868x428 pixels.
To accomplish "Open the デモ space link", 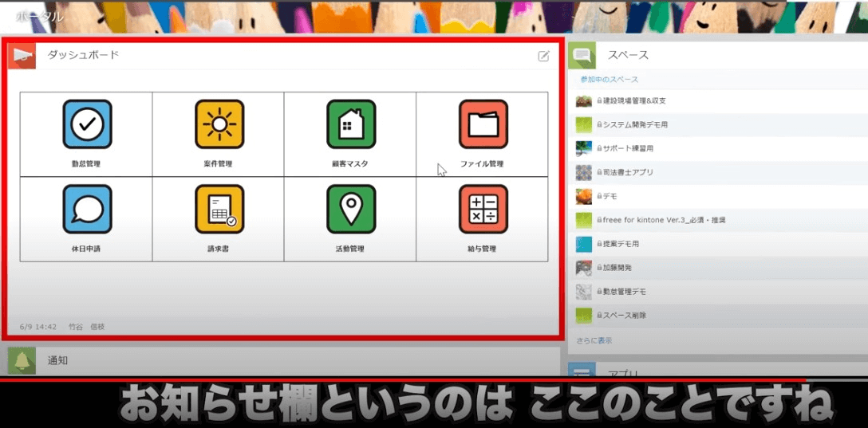I will tap(610, 196).
